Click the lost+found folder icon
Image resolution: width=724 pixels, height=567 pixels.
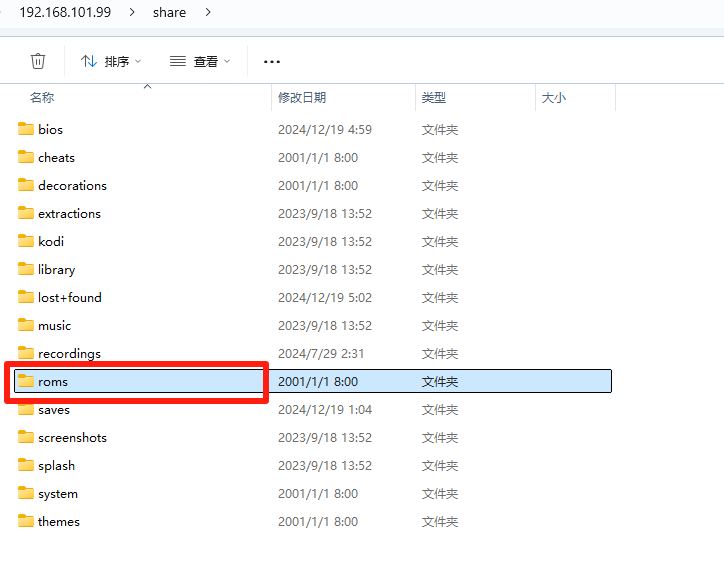click(26, 297)
